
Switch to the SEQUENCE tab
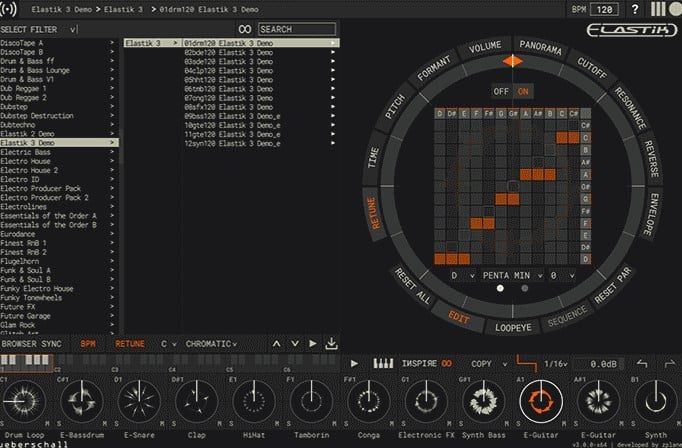(568, 316)
